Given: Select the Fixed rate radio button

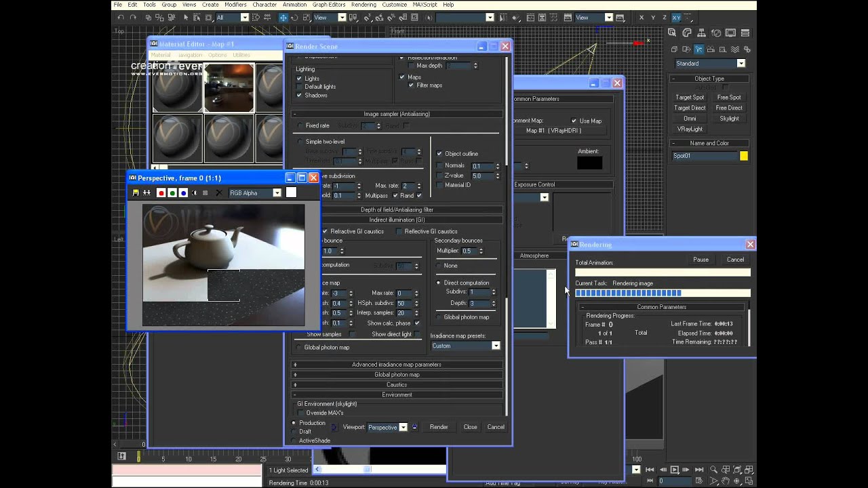Looking at the screenshot, I should (x=300, y=125).
